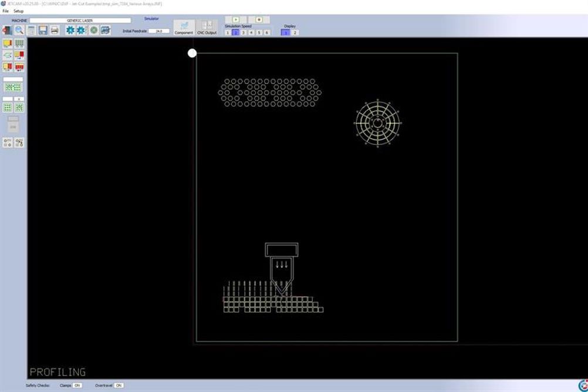Open the Setup menu
Image resolution: width=588 pixels, height=392 pixels.
click(18, 11)
